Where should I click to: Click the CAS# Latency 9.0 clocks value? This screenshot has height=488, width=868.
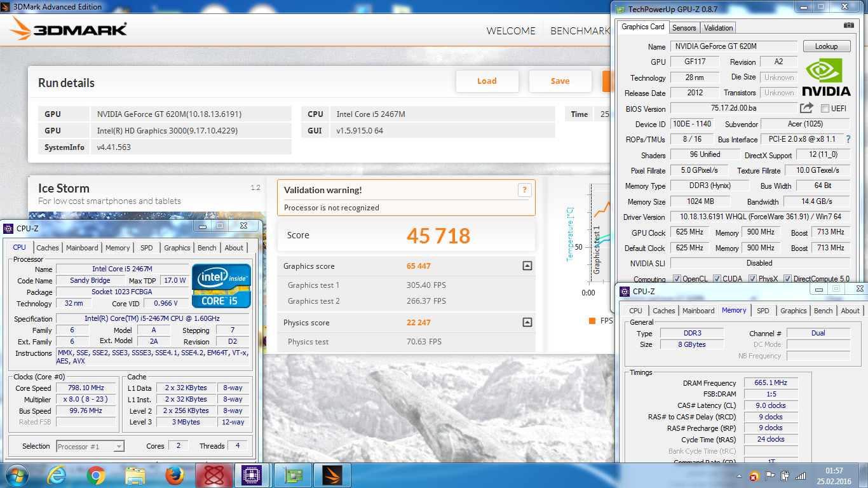coord(770,405)
